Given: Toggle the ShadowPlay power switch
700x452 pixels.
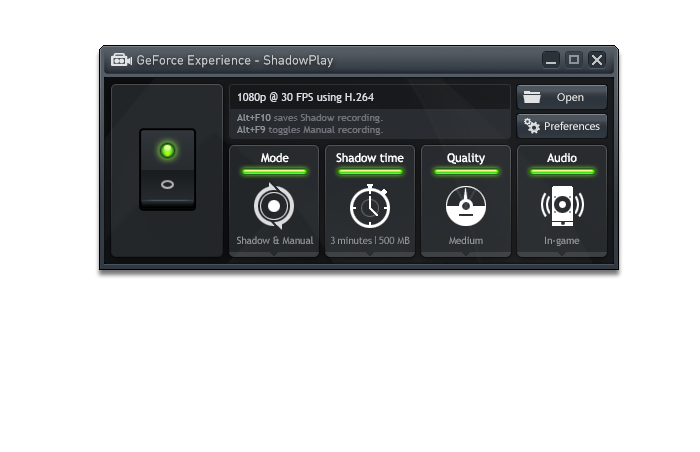Looking at the screenshot, I should [x=167, y=169].
